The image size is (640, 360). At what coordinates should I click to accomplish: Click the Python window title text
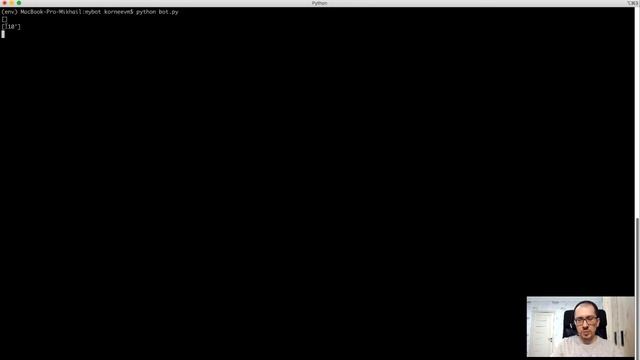pos(319,3)
